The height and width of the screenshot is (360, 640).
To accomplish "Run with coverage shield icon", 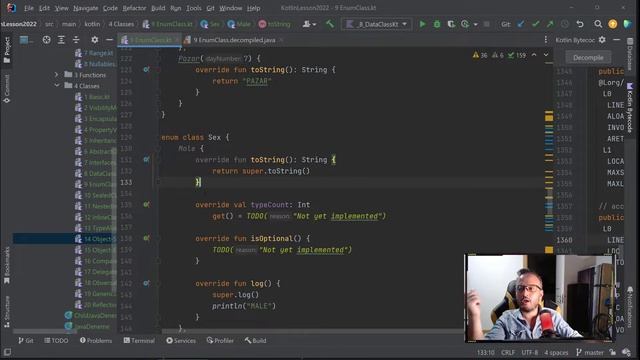I will tap(451, 24).
